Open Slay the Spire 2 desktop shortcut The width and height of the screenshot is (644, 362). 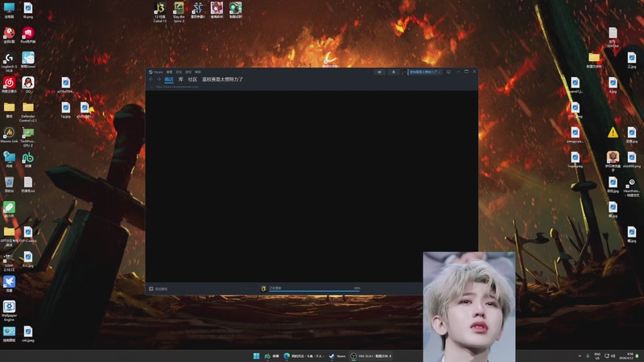pos(179,12)
